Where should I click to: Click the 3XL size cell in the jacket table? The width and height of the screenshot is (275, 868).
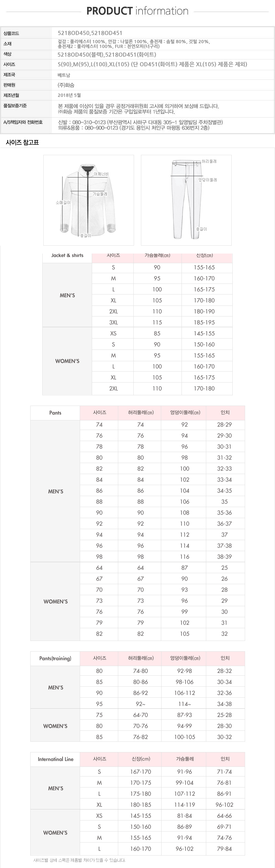click(x=113, y=322)
